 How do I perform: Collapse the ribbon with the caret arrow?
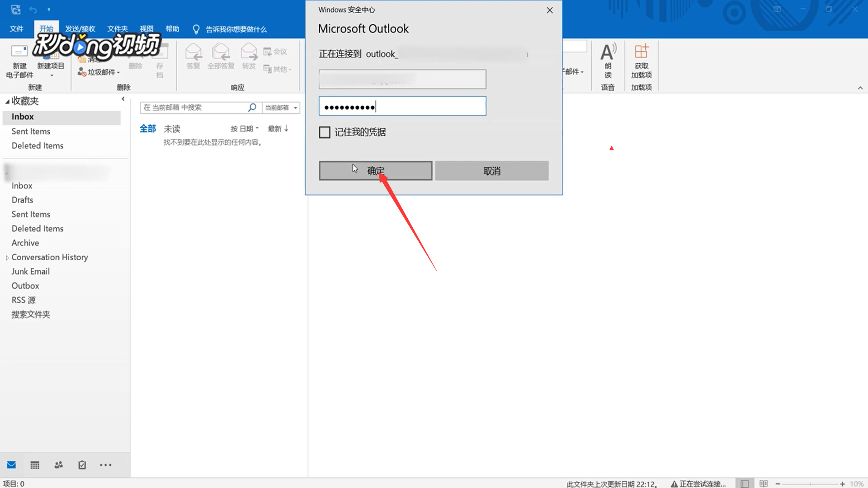tap(860, 88)
